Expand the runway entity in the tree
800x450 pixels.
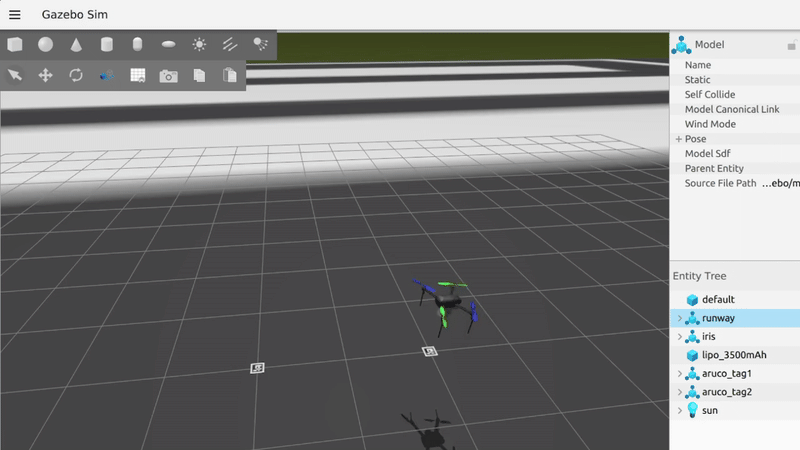tap(680, 318)
